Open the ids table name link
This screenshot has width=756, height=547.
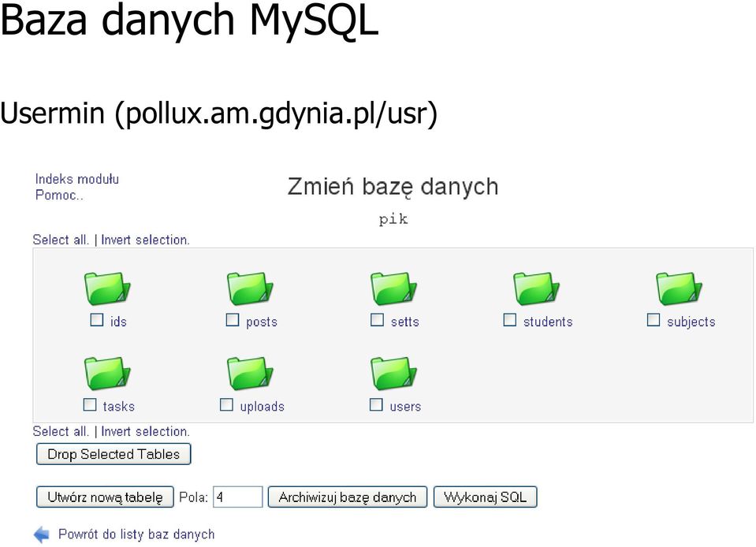point(118,322)
